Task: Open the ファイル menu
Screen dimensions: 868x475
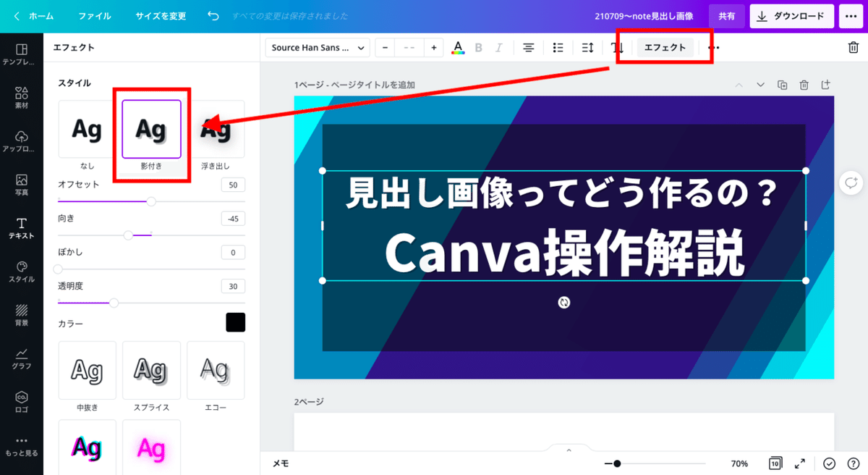Action: tap(95, 16)
